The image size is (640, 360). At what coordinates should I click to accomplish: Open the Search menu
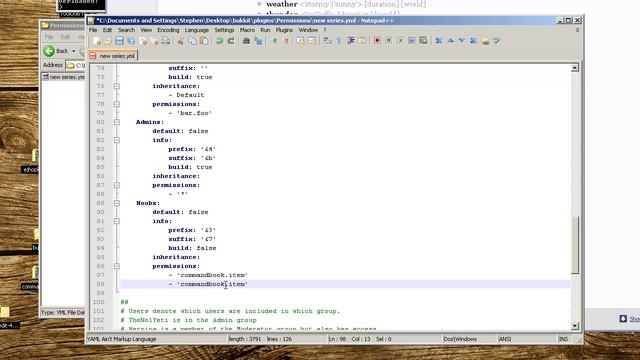click(x=126, y=30)
